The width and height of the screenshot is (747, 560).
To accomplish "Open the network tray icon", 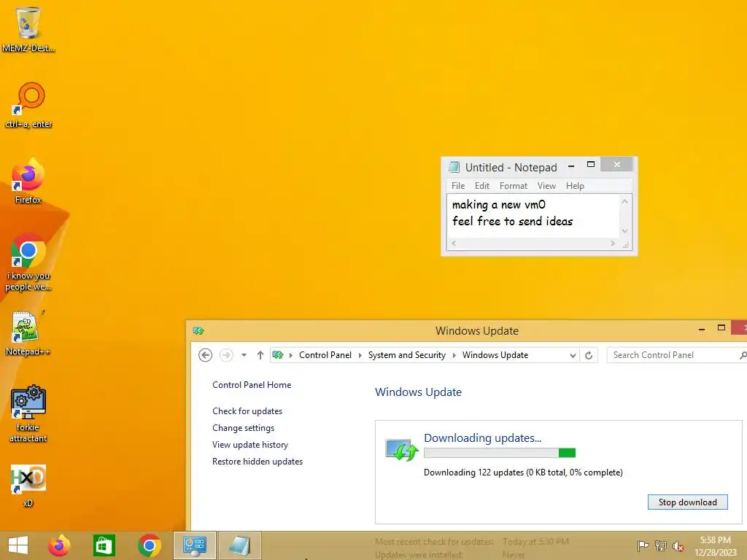I will tap(661, 545).
